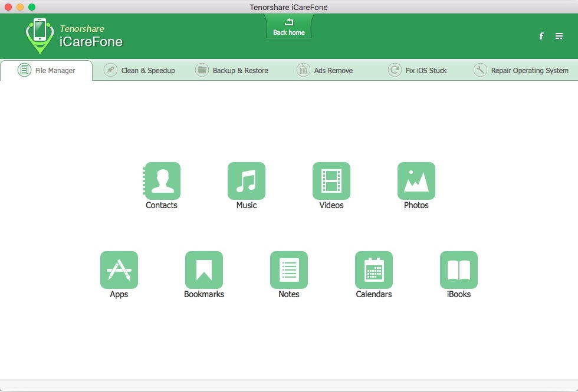
Task: Open the Contacts manager
Action: [x=162, y=181]
